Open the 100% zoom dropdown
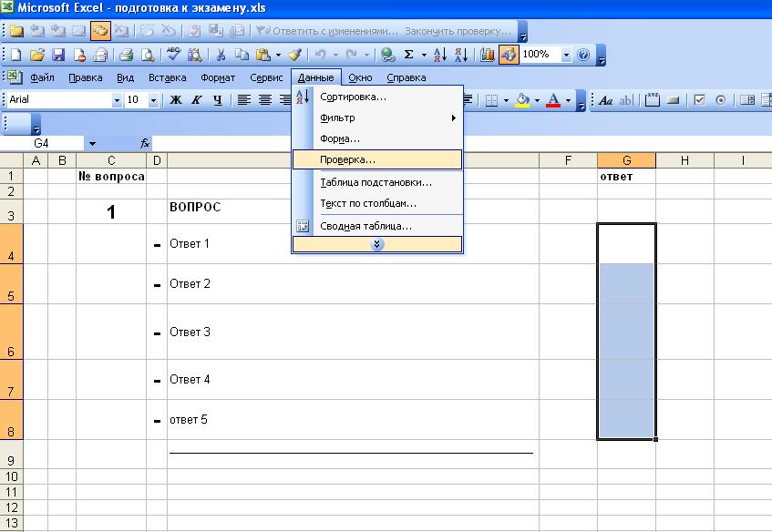This screenshot has width=772, height=532. (x=566, y=55)
